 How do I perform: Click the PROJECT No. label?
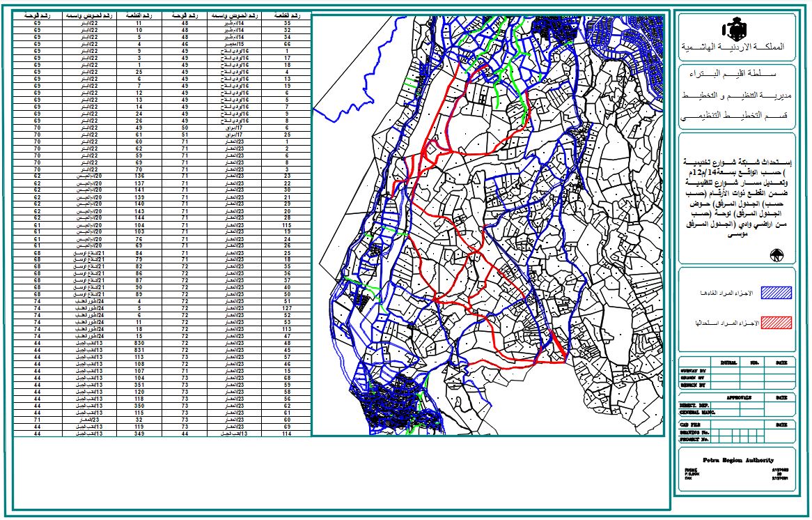(694, 439)
